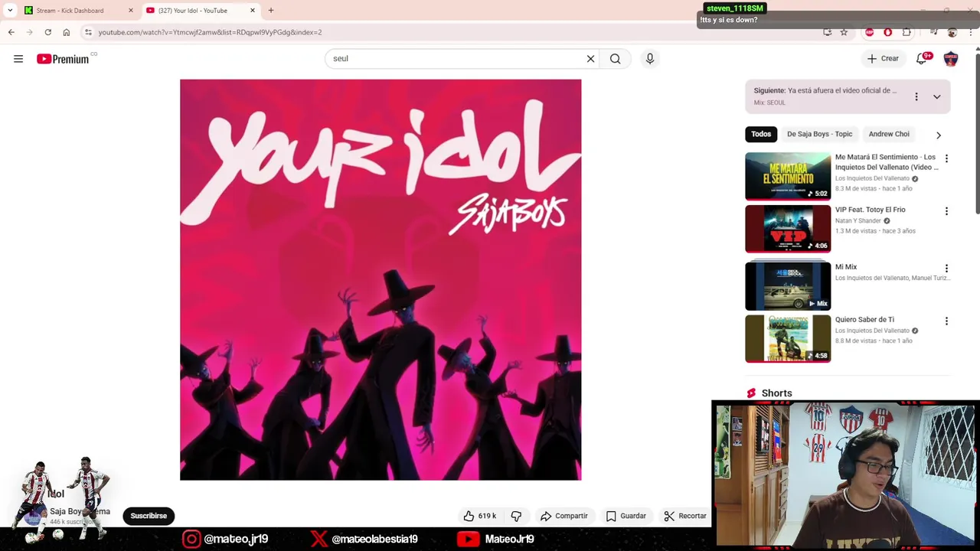Open Los Inquietos Del Vallenato channel under Quiero Saber
The height and width of the screenshot is (551, 980).
(872, 331)
